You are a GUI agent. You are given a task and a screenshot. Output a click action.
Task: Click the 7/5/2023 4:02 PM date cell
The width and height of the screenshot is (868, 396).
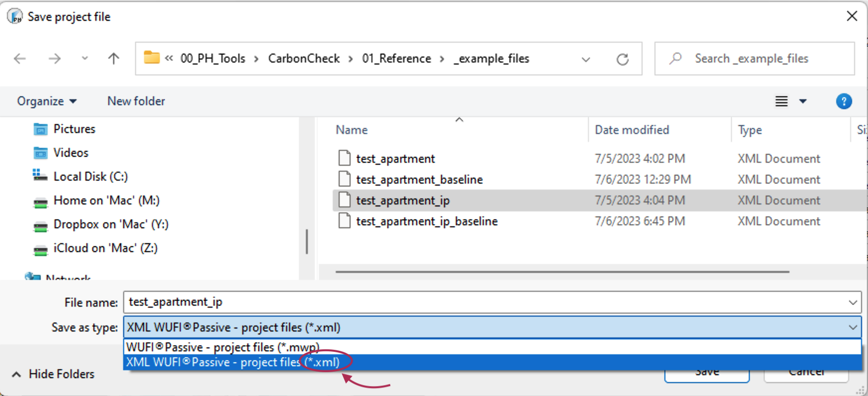click(640, 159)
